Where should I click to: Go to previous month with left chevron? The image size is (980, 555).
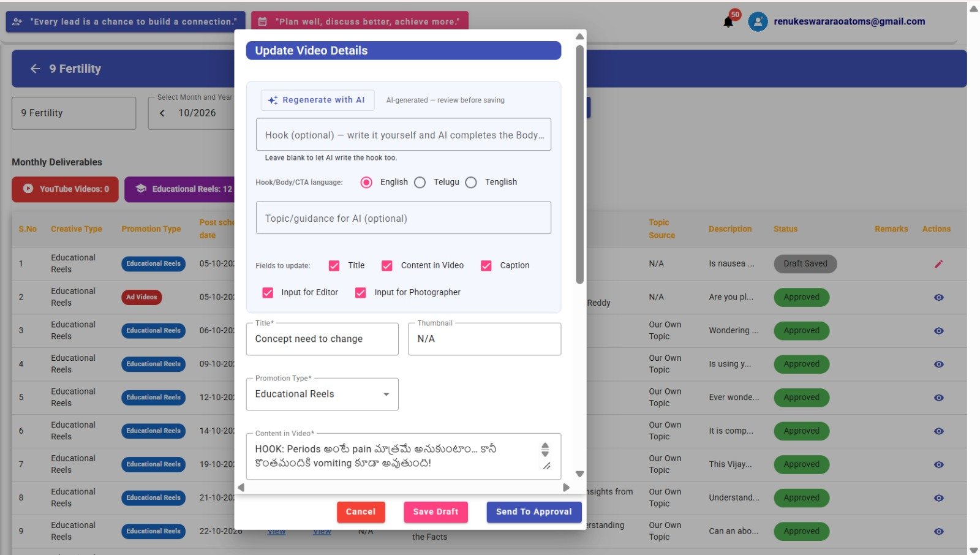162,113
